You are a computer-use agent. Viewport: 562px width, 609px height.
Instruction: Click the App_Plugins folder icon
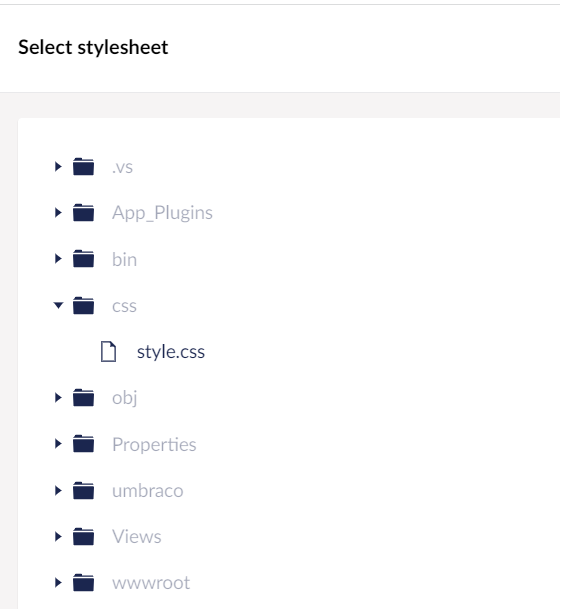84,212
